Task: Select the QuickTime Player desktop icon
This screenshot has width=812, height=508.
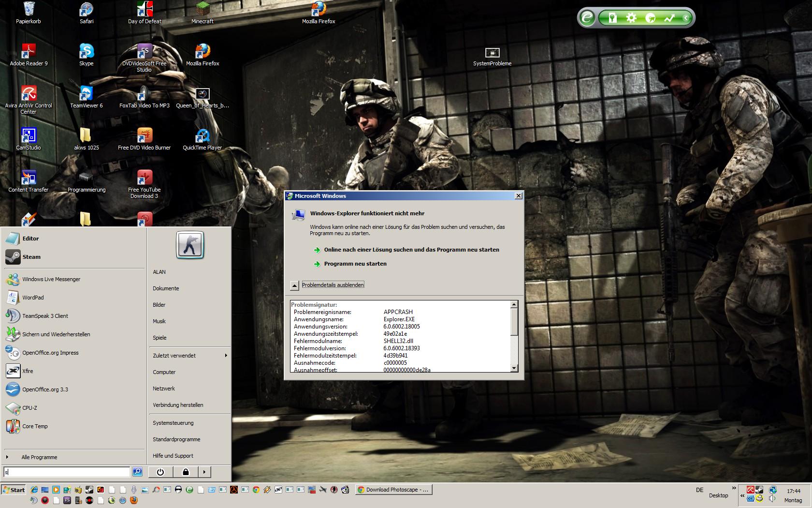Action: pyautogui.click(x=203, y=139)
